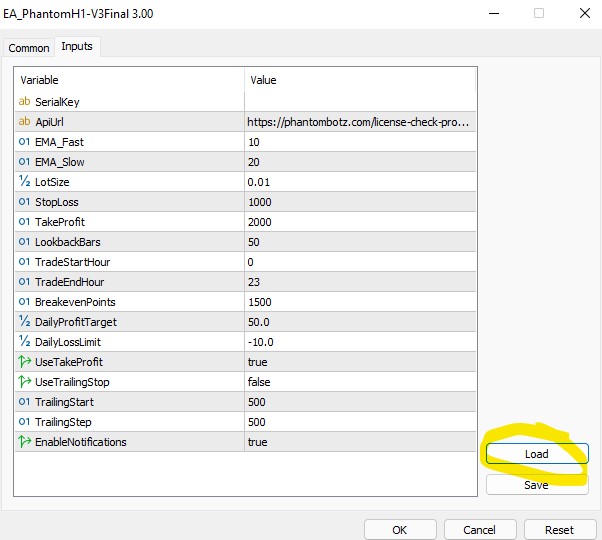Select the StopLoss value 1000
602x540 pixels.
click(x=360, y=201)
